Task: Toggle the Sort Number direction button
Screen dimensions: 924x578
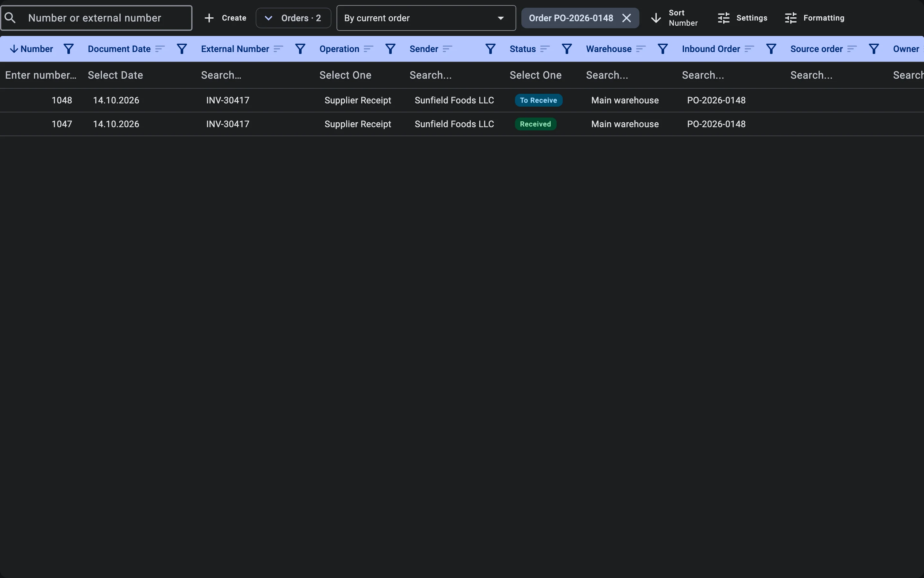Action: click(674, 18)
